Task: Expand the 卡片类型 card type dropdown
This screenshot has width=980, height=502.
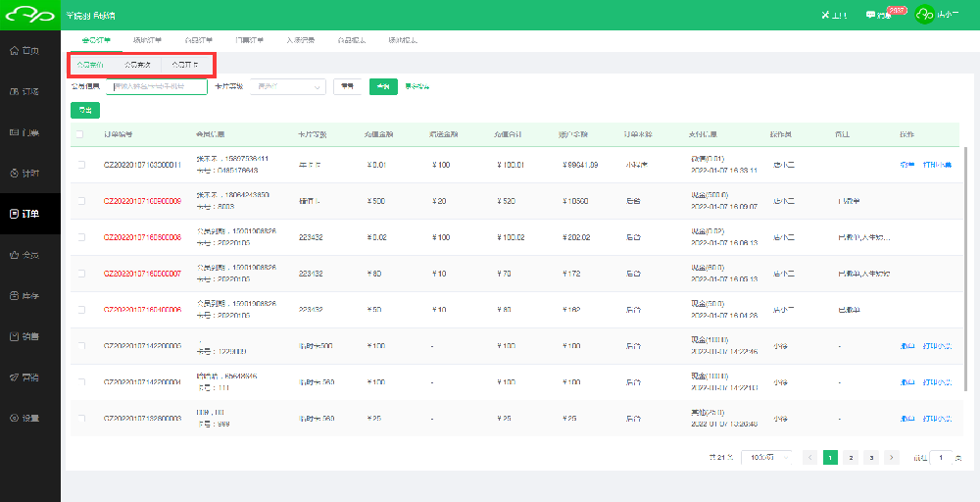Action: [x=288, y=86]
